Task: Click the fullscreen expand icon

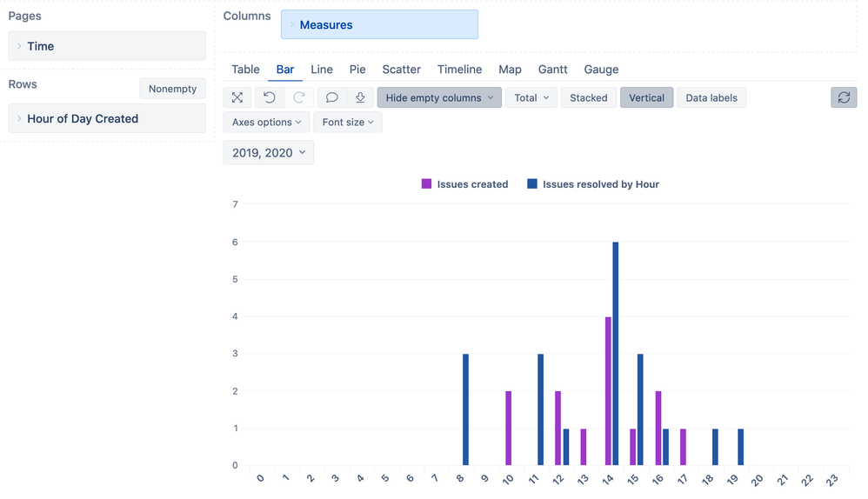Action: click(x=237, y=98)
